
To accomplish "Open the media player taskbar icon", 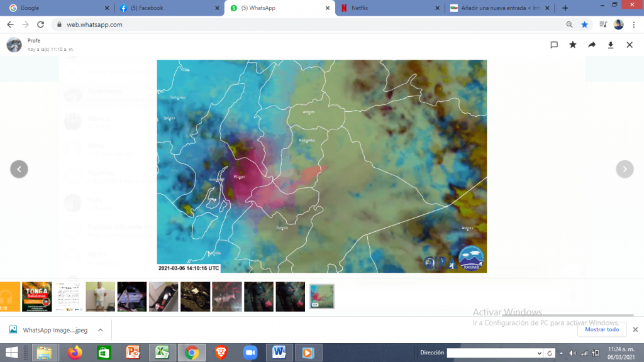I will coord(308,353).
